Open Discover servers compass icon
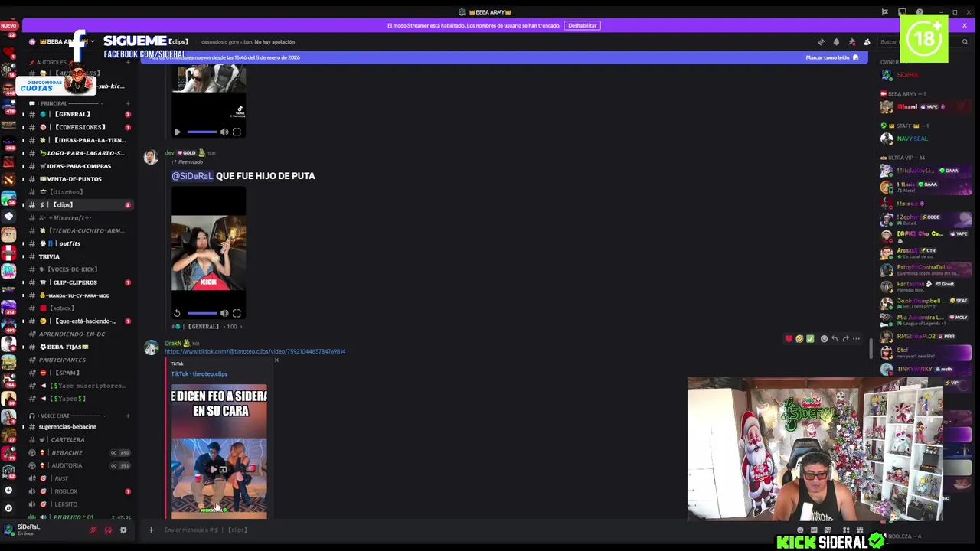980x551 pixels. (8, 507)
